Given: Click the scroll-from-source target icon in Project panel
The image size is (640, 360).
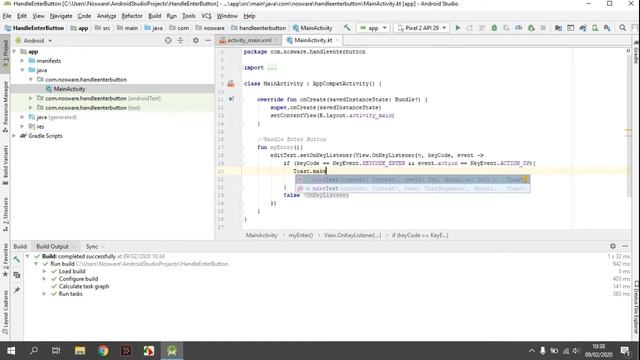Looking at the screenshot, I should click(168, 40).
